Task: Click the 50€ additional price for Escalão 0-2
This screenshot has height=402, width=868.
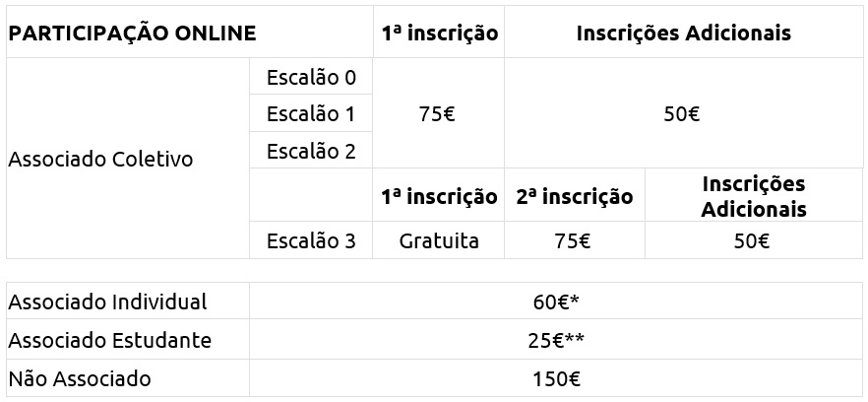Action: (x=681, y=114)
